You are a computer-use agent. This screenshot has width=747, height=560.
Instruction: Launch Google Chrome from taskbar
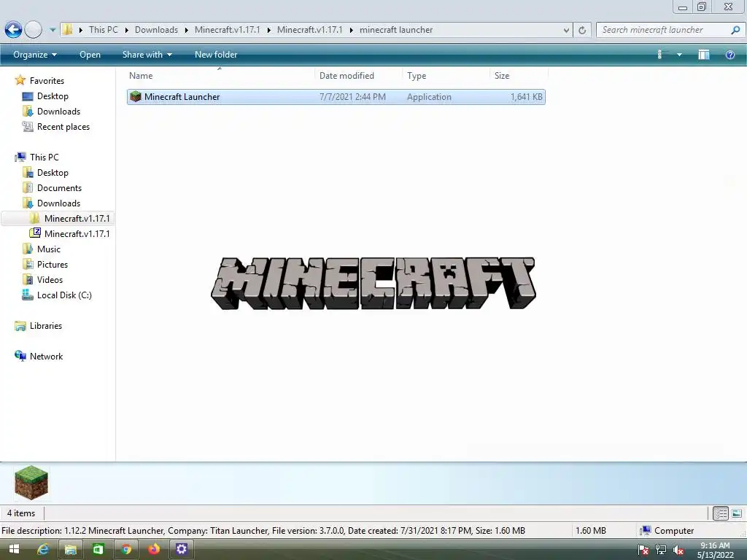[126, 549]
